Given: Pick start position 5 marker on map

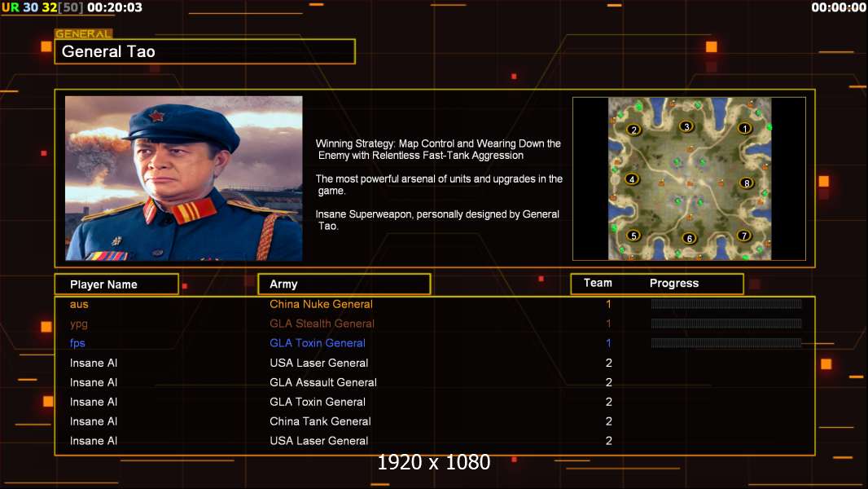Looking at the screenshot, I should pos(633,236).
